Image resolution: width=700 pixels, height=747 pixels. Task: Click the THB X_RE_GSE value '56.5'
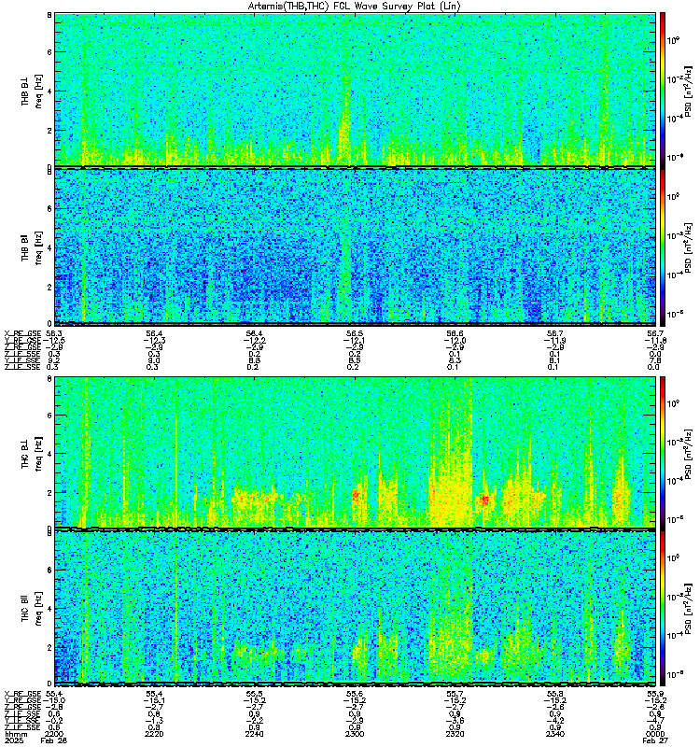(x=355, y=333)
